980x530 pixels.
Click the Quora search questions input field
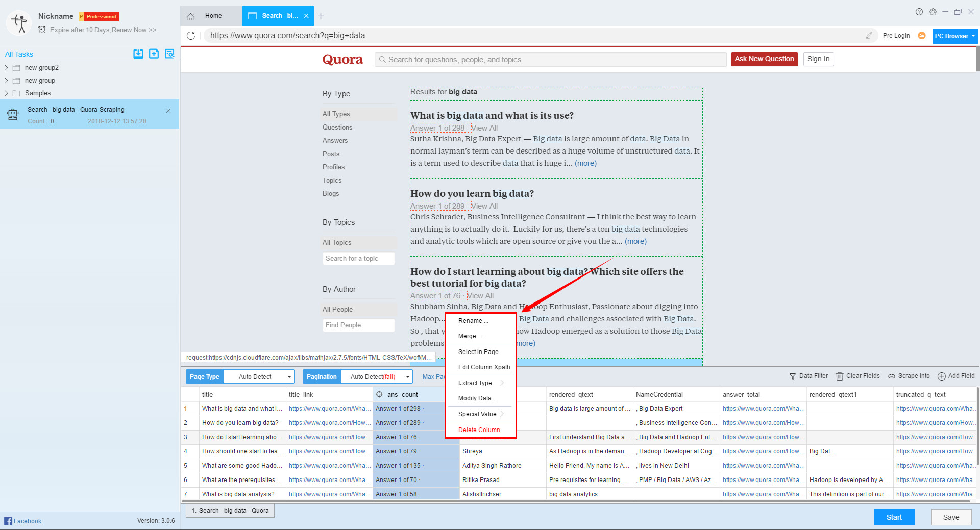[550, 60]
